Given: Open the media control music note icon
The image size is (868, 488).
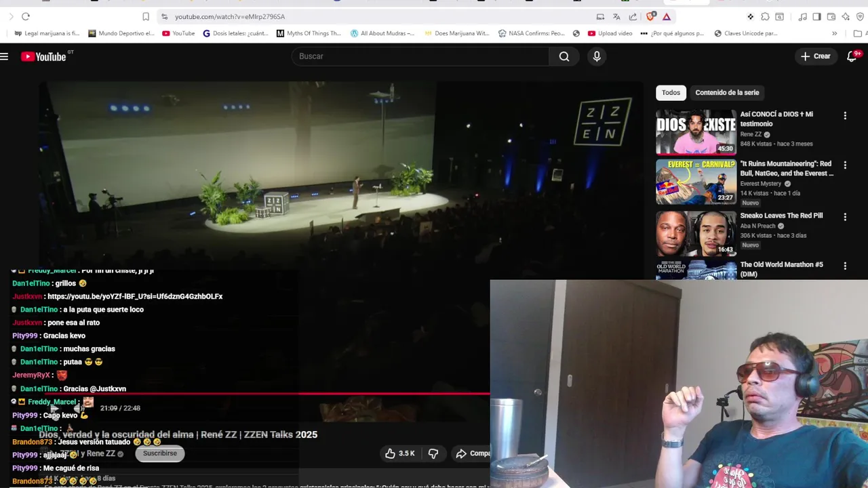Looking at the screenshot, I should tap(802, 16).
